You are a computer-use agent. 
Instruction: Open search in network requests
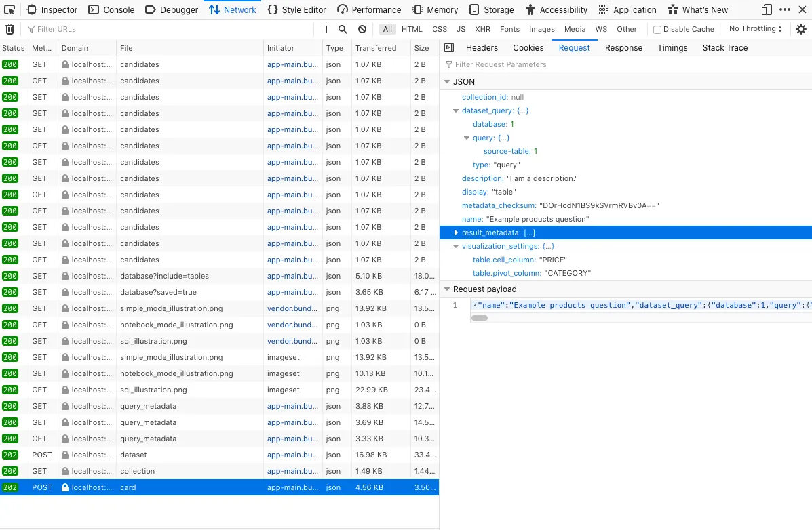344,28
